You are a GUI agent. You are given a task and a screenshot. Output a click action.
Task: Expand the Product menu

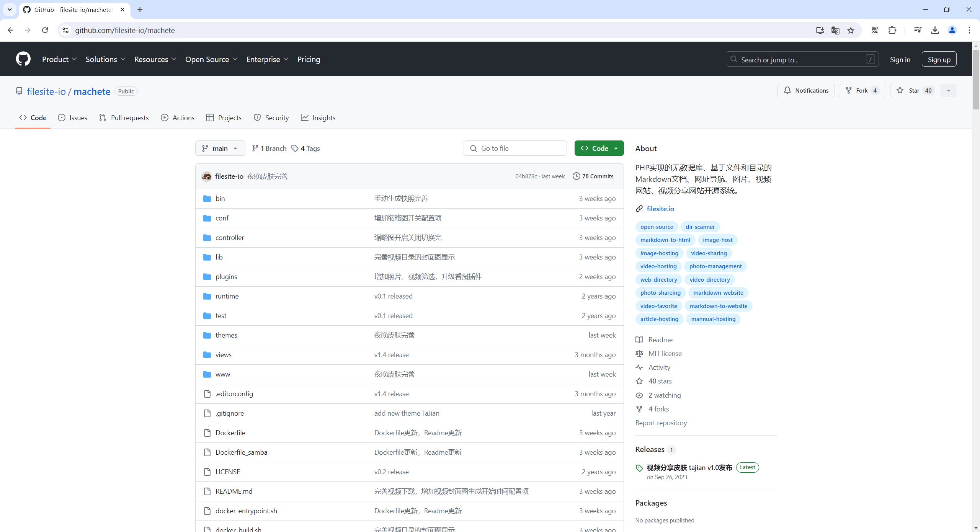59,59
